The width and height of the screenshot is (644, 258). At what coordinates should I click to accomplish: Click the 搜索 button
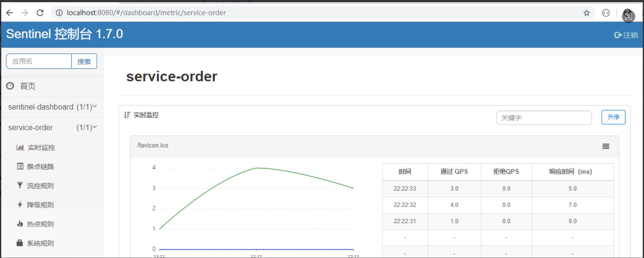pyautogui.click(x=84, y=61)
